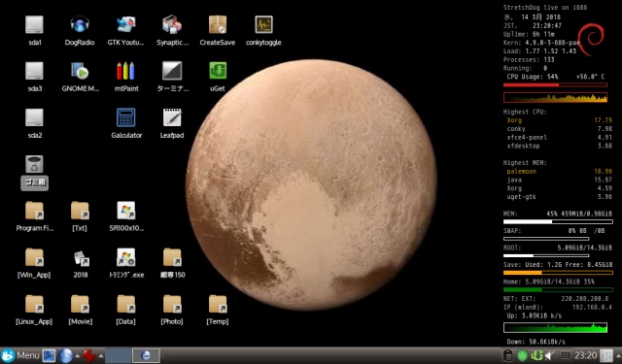The image size is (622, 364).
Task: Open the Menu button in the panel
Action: coord(20,355)
